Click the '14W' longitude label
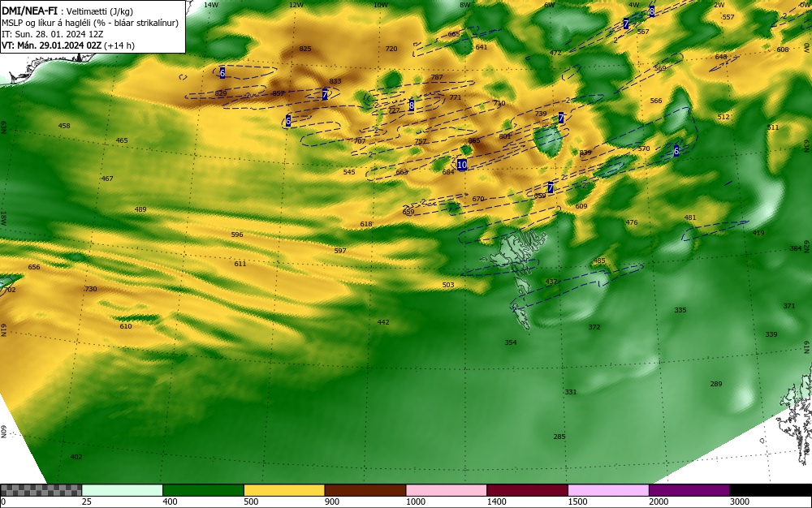Viewport: 812px width, 508px height. click(x=210, y=5)
